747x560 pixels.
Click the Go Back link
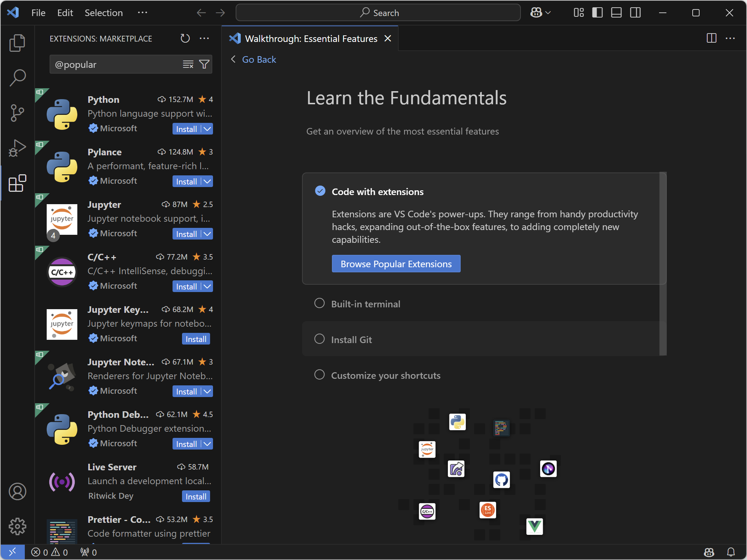pyautogui.click(x=259, y=59)
